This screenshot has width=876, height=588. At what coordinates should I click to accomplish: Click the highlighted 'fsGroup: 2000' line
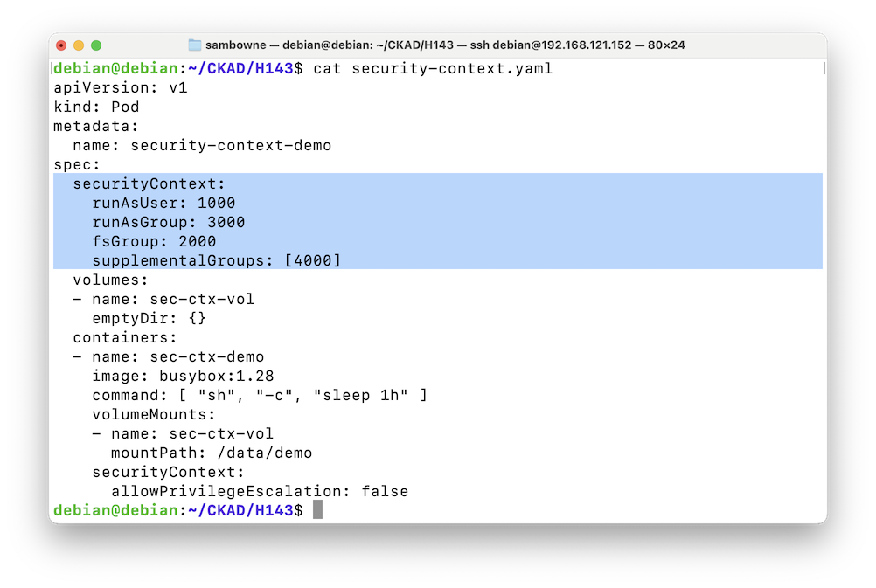(154, 241)
